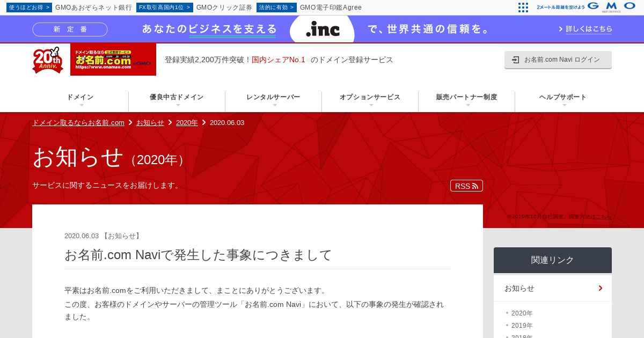
Task: Open the オプションサービス menu
Action: (x=370, y=97)
